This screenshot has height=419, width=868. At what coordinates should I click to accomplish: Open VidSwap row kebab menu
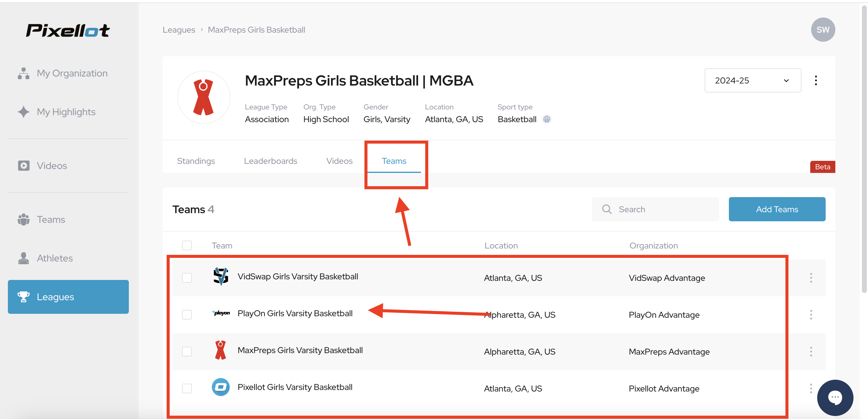coord(811,278)
